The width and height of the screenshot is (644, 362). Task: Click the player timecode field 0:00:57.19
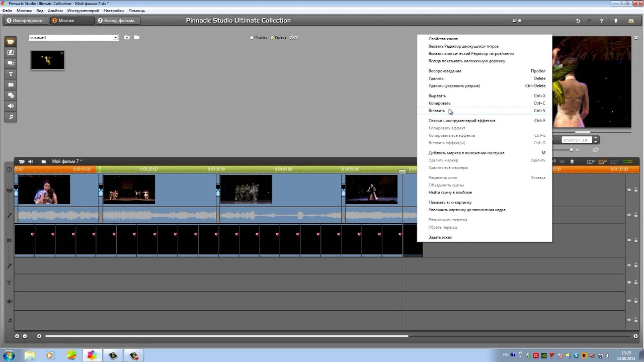576,140
